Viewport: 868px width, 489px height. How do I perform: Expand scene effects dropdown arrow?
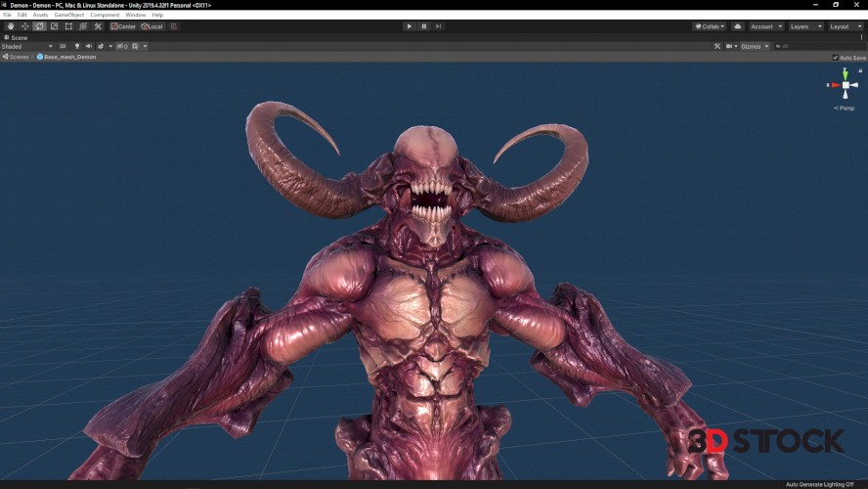click(x=110, y=47)
